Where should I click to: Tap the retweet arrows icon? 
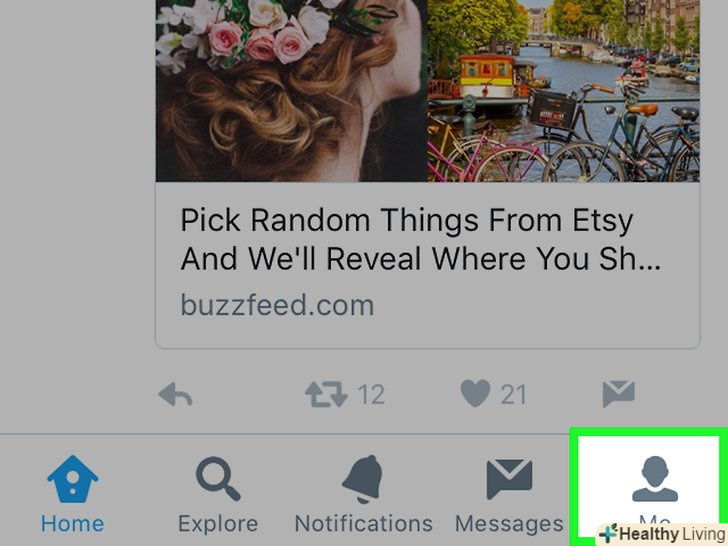[x=326, y=394]
